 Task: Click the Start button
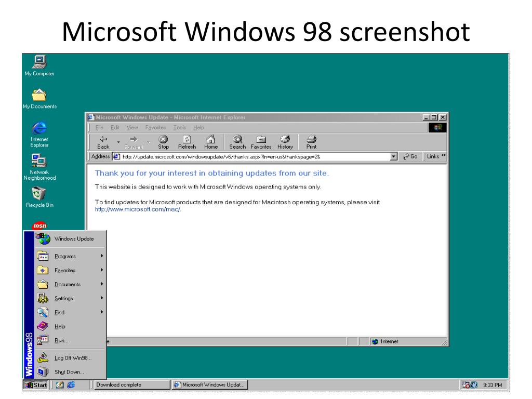36,385
